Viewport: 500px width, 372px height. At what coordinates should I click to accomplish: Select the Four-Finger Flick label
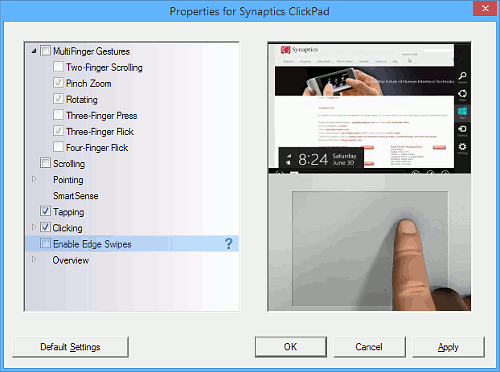[x=97, y=148]
